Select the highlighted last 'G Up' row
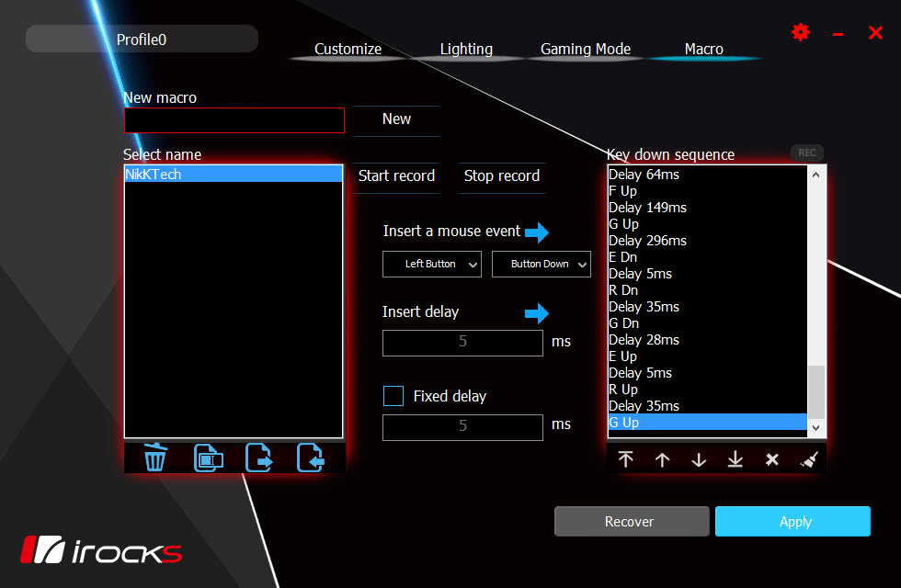The height and width of the screenshot is (588, 901). tap(708, 422)
